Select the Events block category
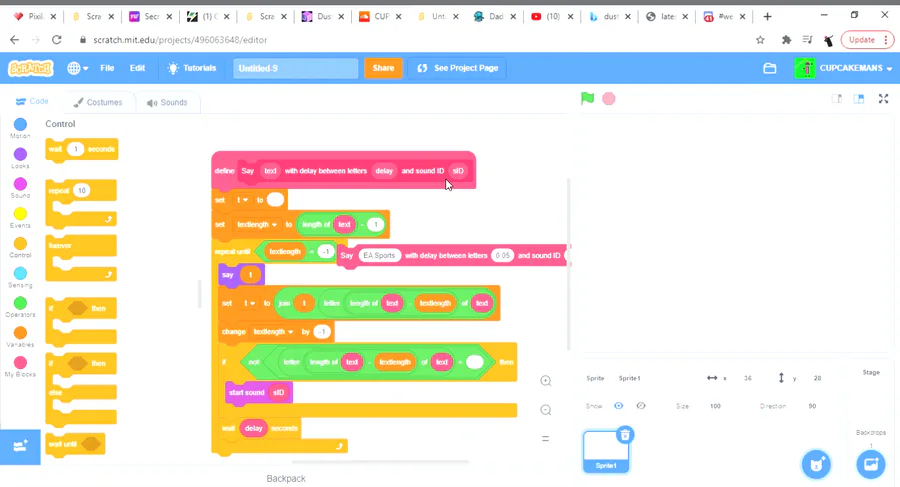This screenshot has width=900, height=487. pos(20,218)
